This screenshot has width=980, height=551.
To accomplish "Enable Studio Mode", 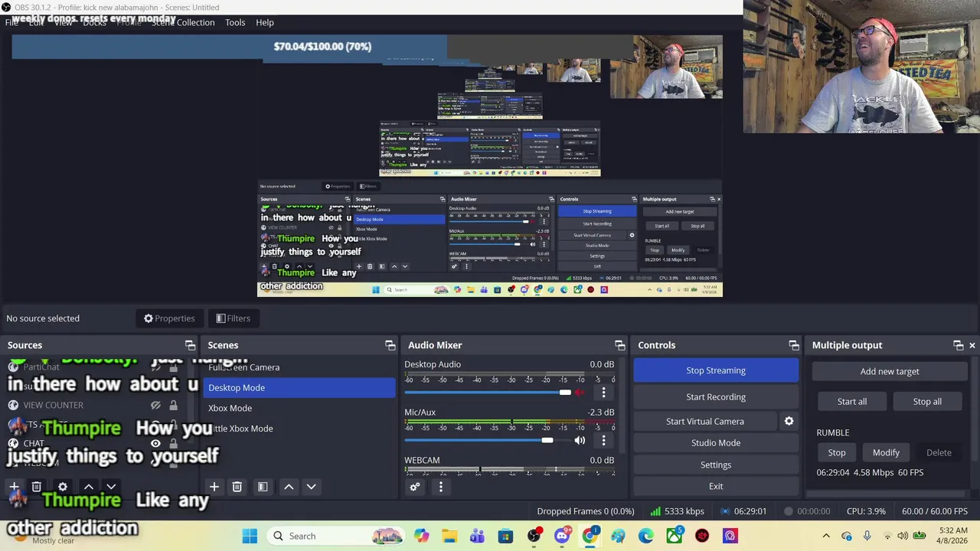I will [716, 442].
